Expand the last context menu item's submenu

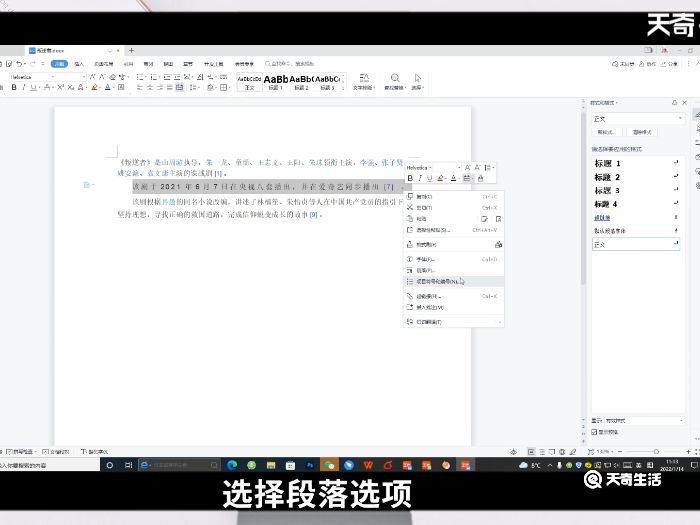pyautogui.click(x=500, y=322)
